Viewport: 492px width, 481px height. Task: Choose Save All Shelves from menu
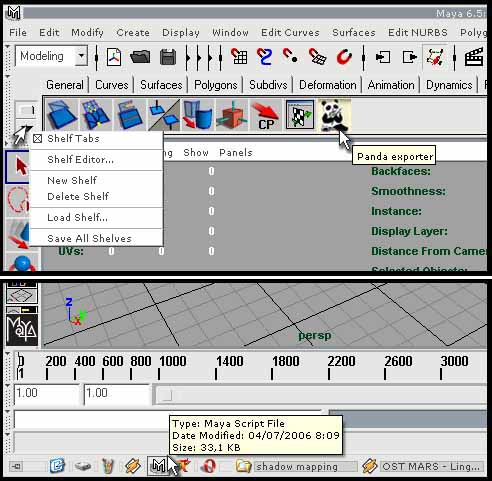pyautogui.click(x=96, y=239)
